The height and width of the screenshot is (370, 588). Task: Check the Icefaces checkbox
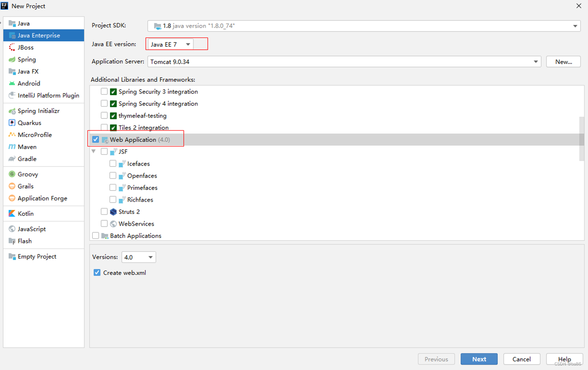point(113,164)
